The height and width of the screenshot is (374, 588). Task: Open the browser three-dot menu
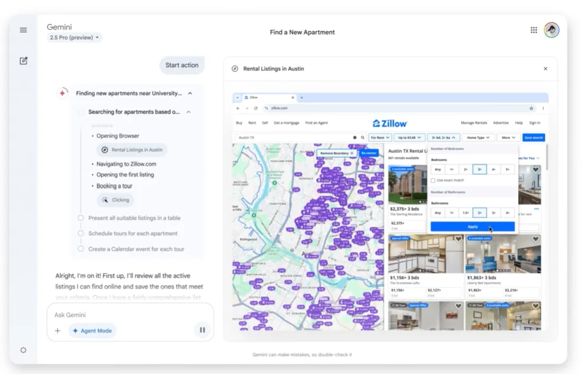pyautogui.click(x=543, y=108)
